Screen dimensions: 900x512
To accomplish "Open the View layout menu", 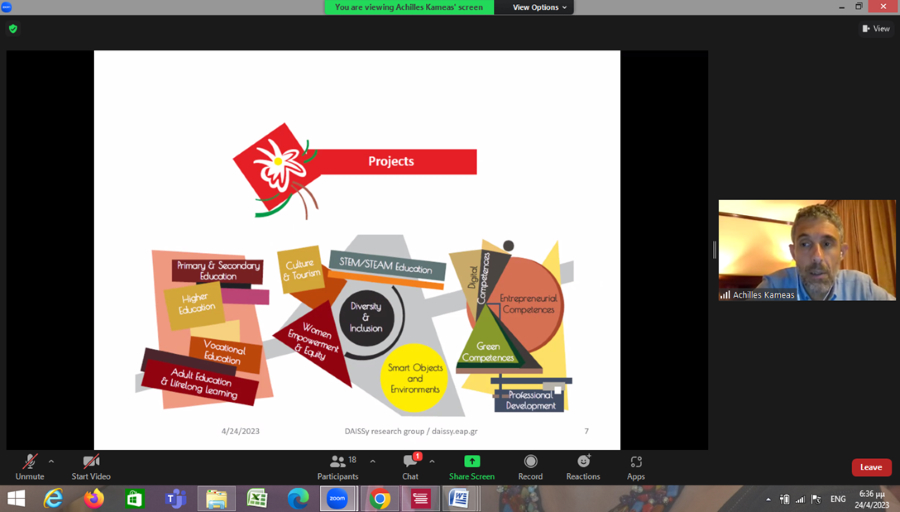I will 875,29.
